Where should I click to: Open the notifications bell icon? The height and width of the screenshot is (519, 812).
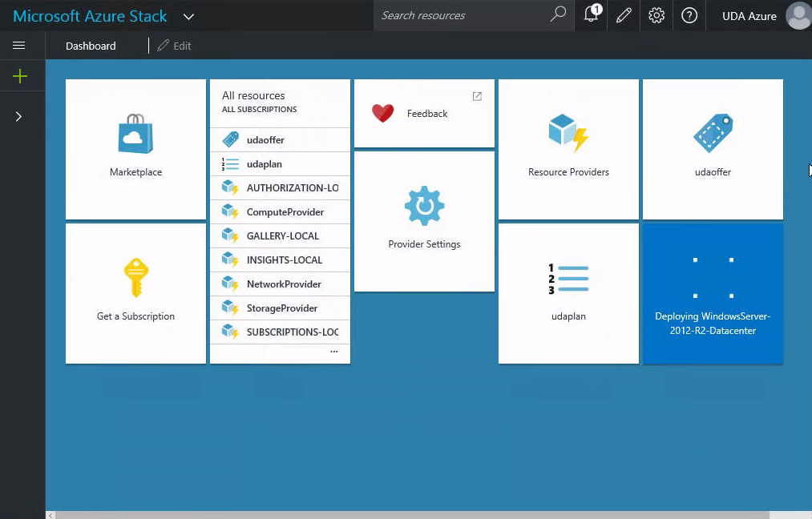[x=592, y=15]
